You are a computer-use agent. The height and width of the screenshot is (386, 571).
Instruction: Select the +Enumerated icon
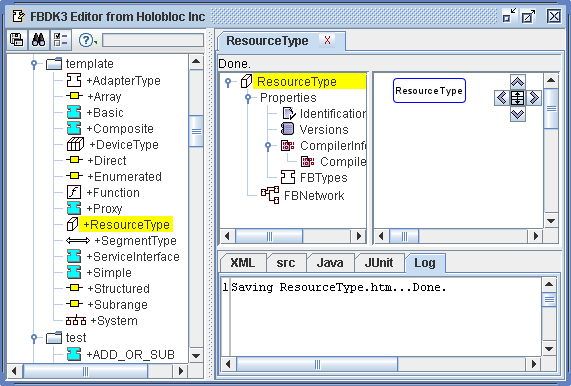[74, 176]
